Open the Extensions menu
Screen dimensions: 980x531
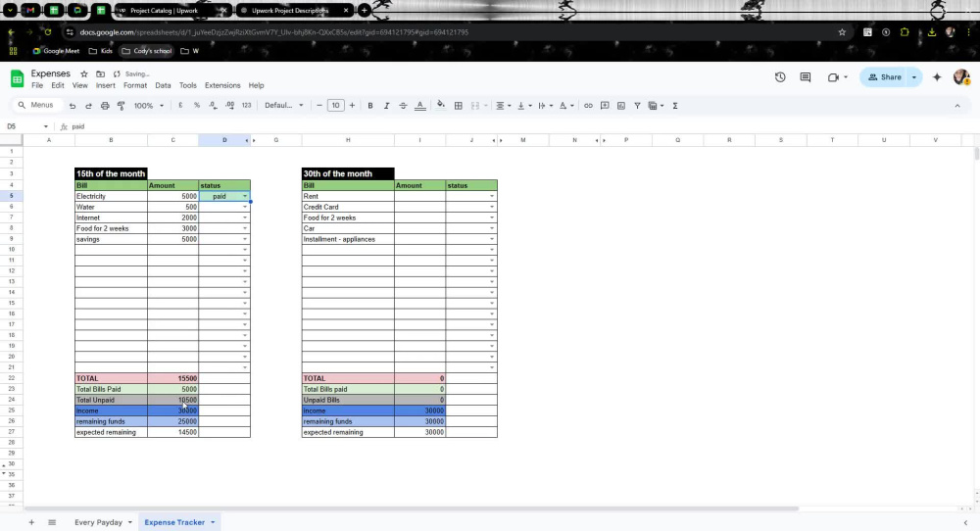(222, 85)
